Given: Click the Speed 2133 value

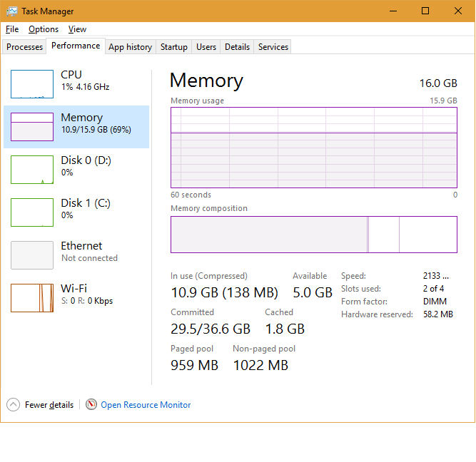Looking at the screenshot, I should tap(435, 276).
